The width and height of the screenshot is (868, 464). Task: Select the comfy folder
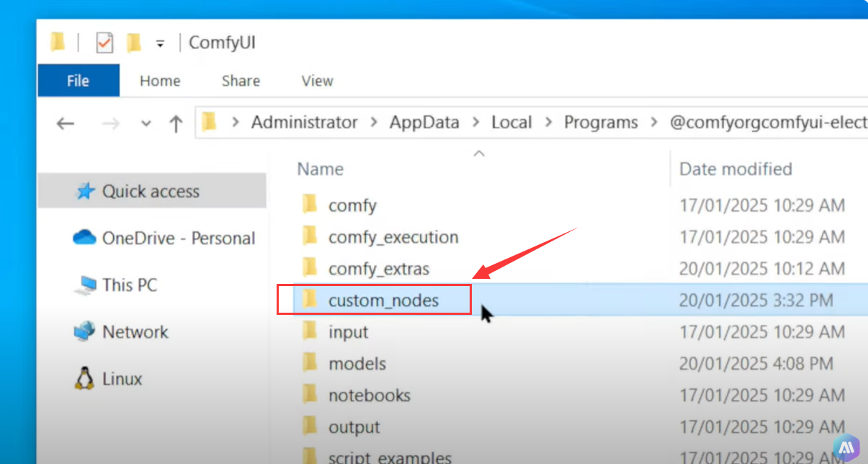(352, 206)
